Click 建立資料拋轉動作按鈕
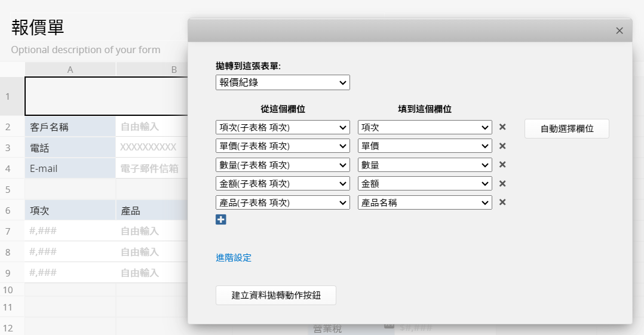Screen dimensions: 644x335 (x=275, y=295)
